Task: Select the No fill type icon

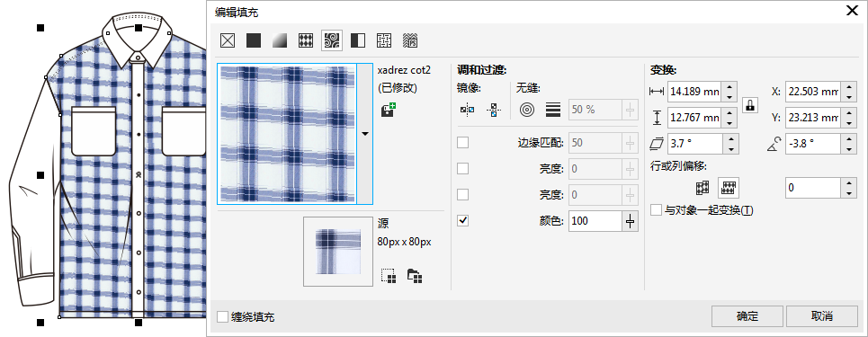Action: (x=228, y=40)
